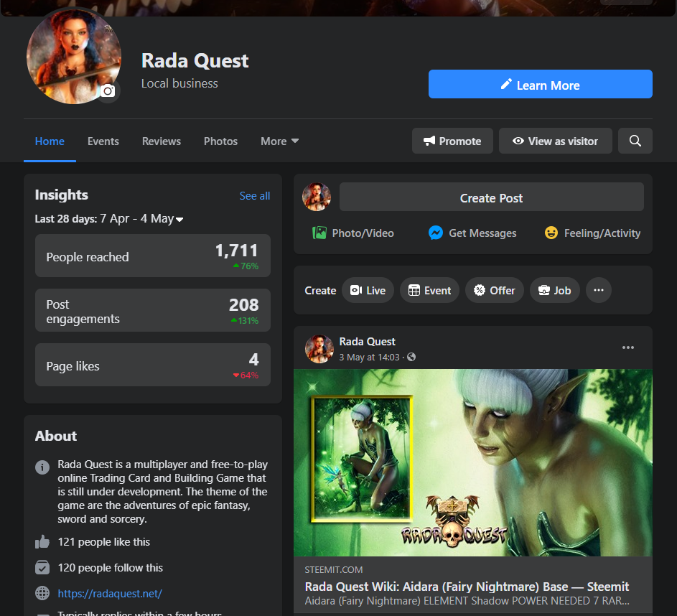
Task: Click the STEEMIT.COM source label
Action: (x=334, y=570)
